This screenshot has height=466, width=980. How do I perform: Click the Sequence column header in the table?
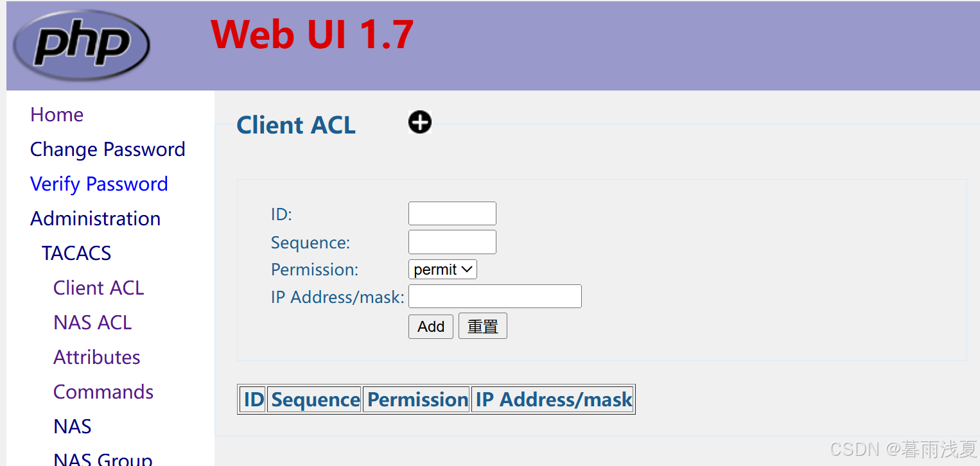click(x=315, y=399)
